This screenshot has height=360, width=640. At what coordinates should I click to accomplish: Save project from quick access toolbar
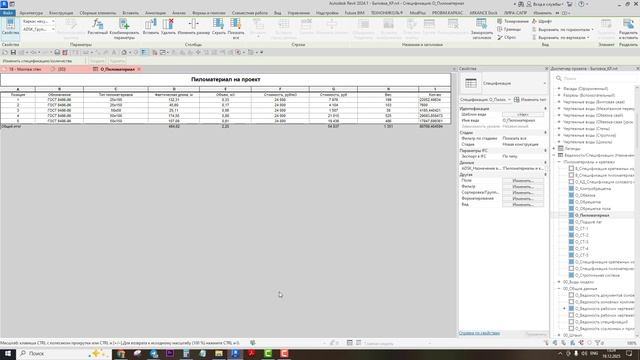(13, 52)
